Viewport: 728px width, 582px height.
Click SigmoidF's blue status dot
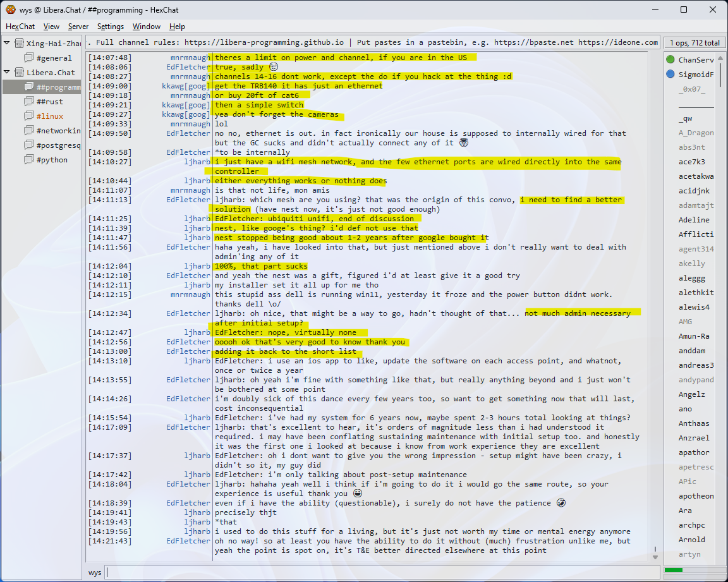click(670, 75)
